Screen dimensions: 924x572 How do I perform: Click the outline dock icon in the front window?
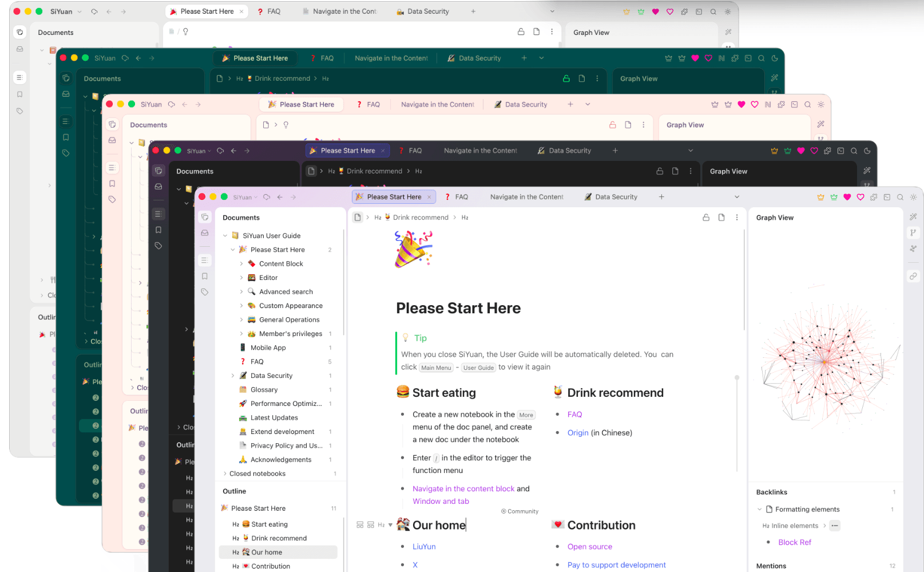pyautogui.click(x=204, y=260)
